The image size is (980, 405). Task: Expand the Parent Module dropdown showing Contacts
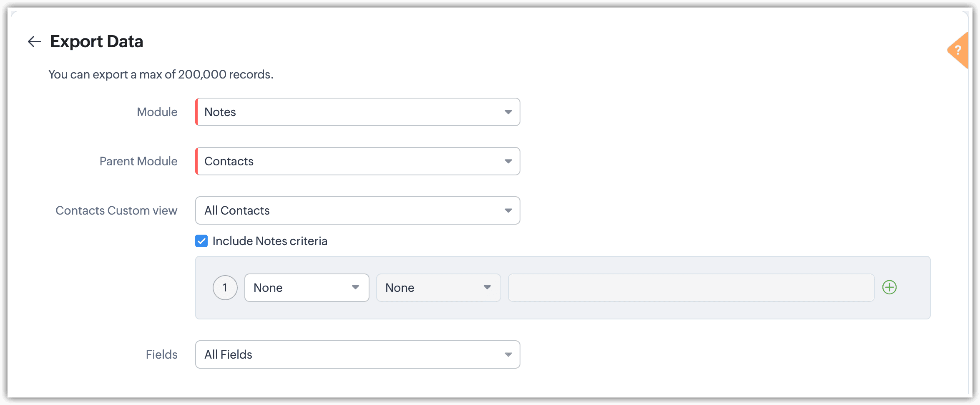357,161
